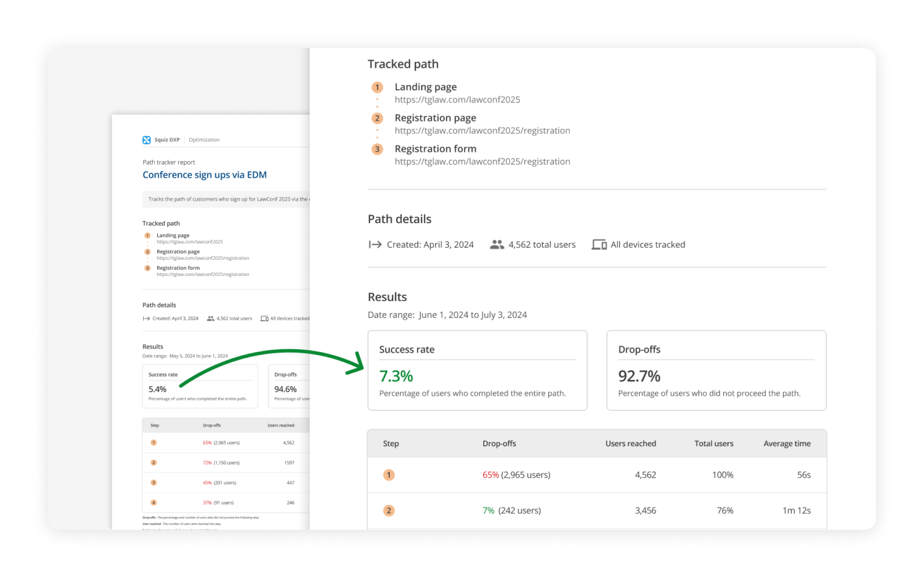Click the Users reached header in small report table

[281, 425]
